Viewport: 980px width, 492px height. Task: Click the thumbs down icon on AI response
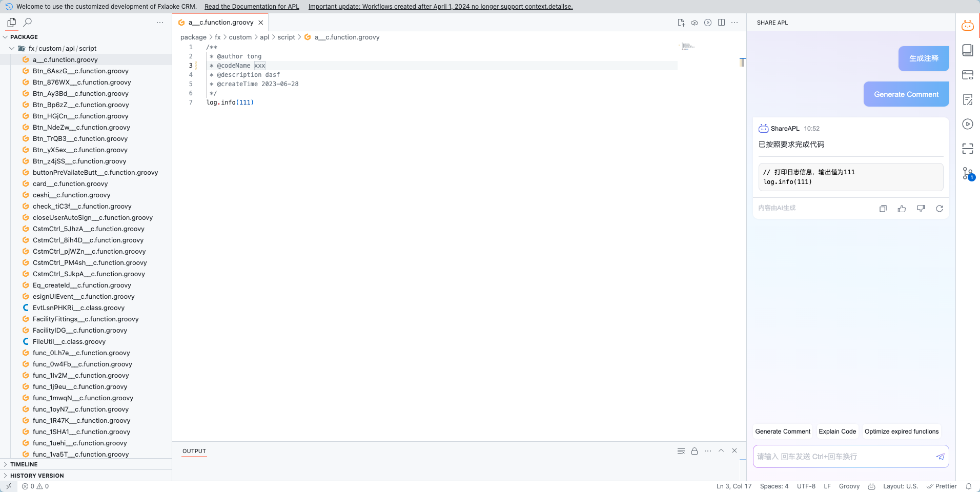click(921, 209)
